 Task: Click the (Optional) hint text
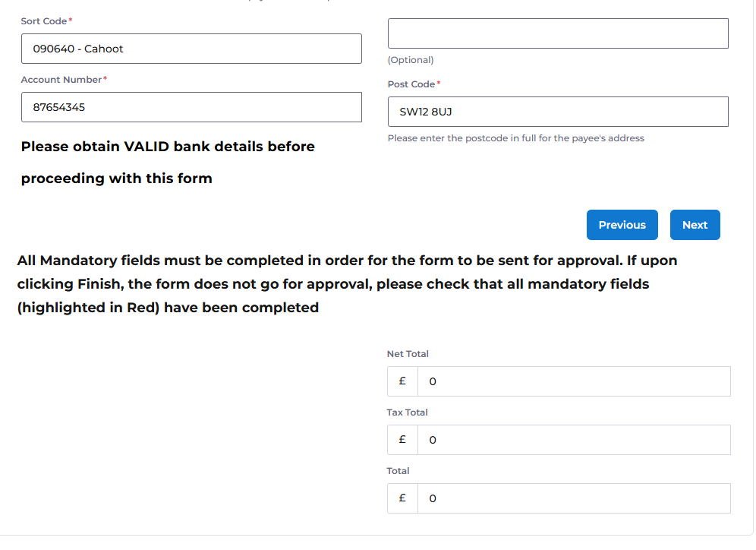(411, 60)
